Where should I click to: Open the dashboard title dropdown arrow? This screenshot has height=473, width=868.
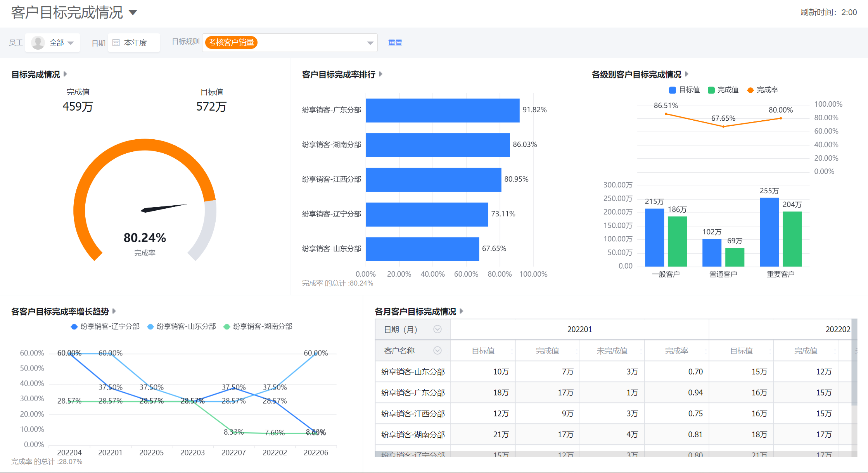click(133, 13)
